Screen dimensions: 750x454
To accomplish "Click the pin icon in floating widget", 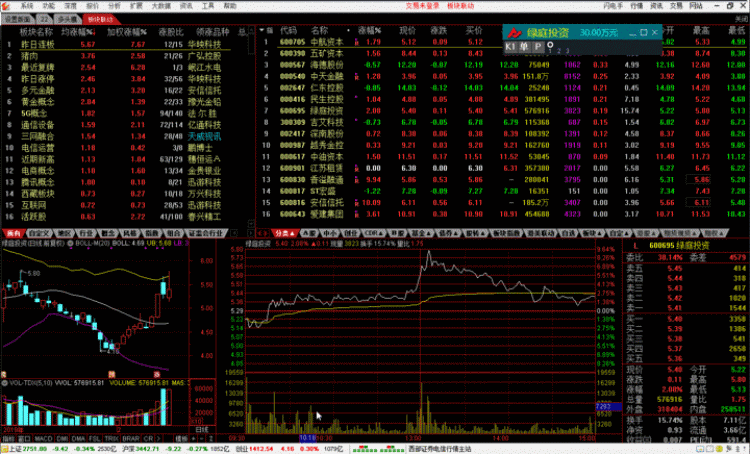I will point(550,46).
